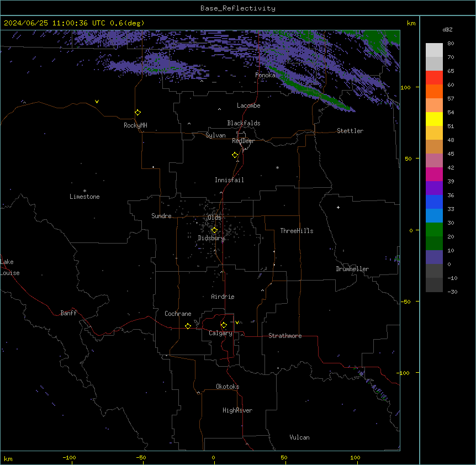476x465 pixels.
Task: Click the dBZ legend heading
Action: tap(447, 29)
